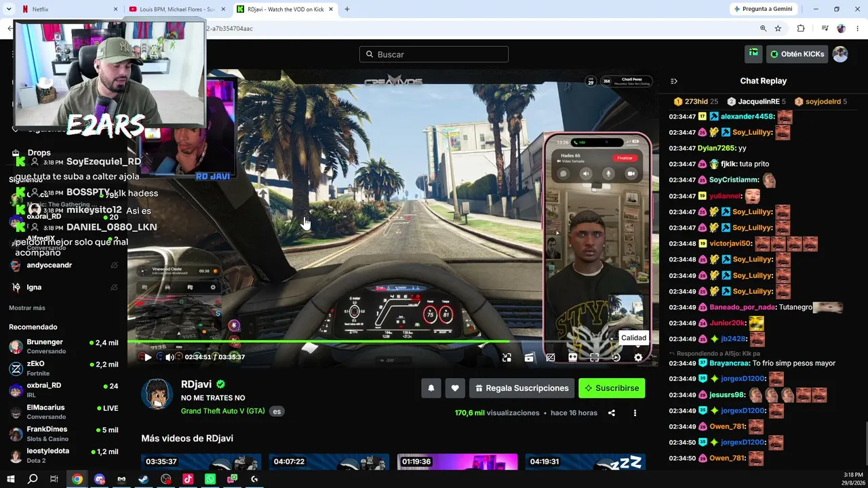Open the video quality settings gear

638,357
